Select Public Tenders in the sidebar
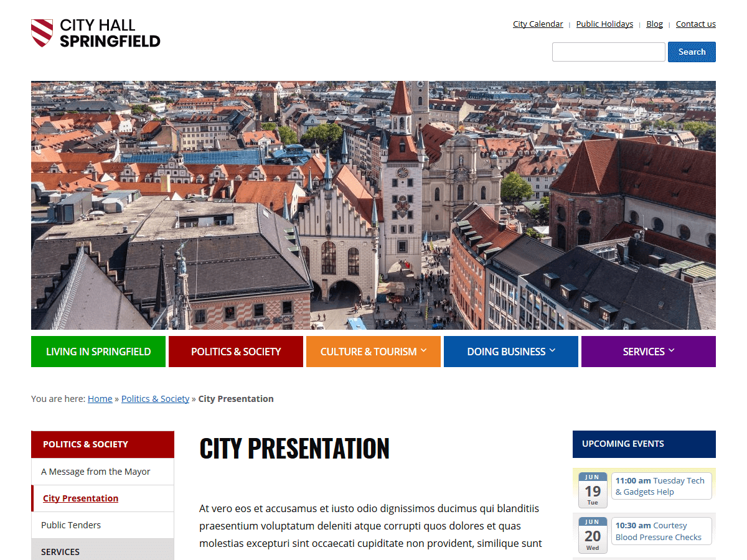The height and width of the screenshot is (560, 747). pyautogui.click(x=71, y=525)
